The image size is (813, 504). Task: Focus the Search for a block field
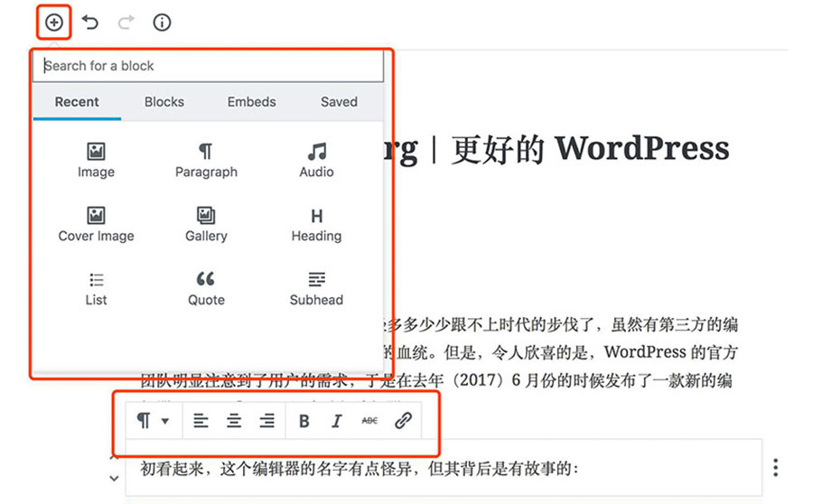click(208, 66)
